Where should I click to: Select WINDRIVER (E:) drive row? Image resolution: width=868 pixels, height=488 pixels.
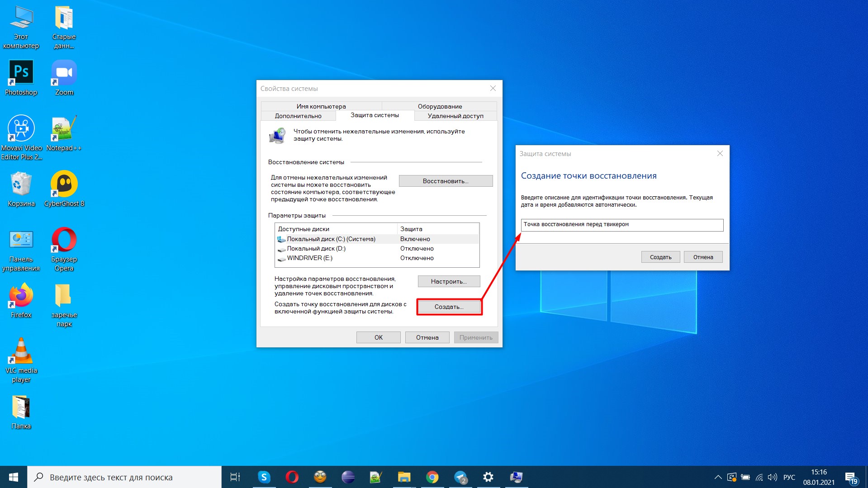(x=309, y=258)
